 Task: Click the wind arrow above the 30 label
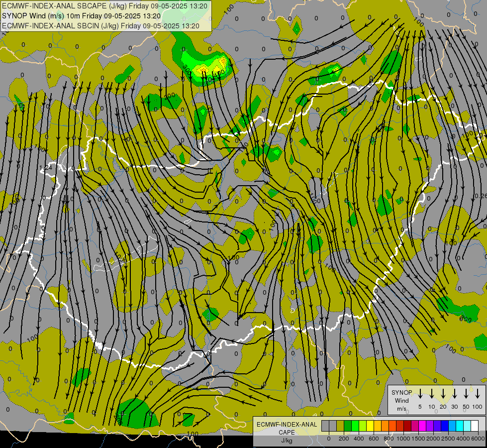(x=455, y=394)
